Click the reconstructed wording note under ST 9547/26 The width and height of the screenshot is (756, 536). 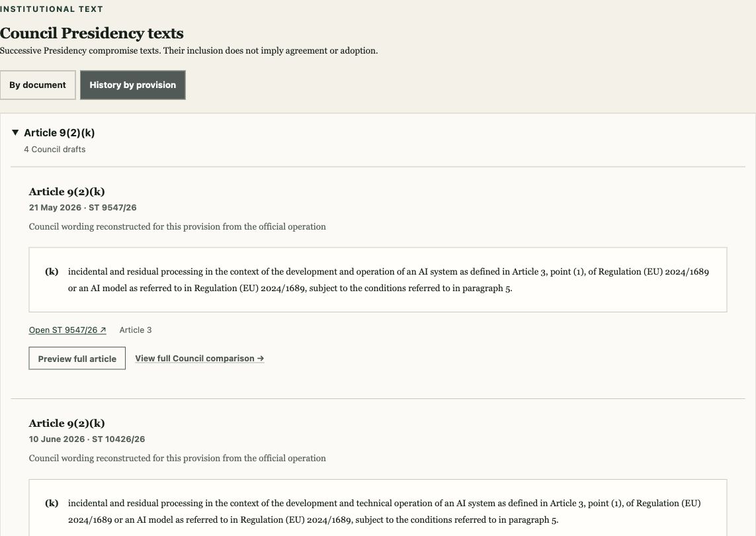pyautogui.click(x=177, y=227)
